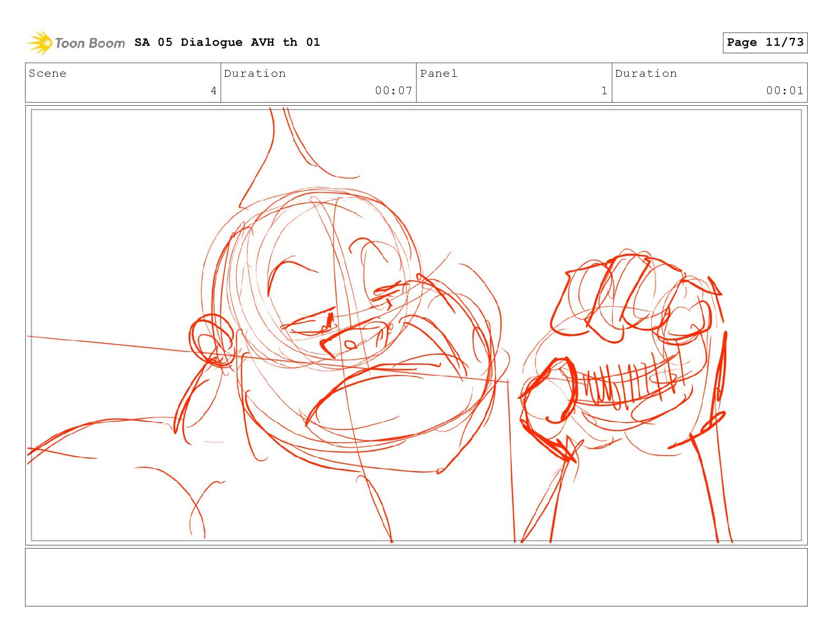Click the Toon Boom logo

76,43
